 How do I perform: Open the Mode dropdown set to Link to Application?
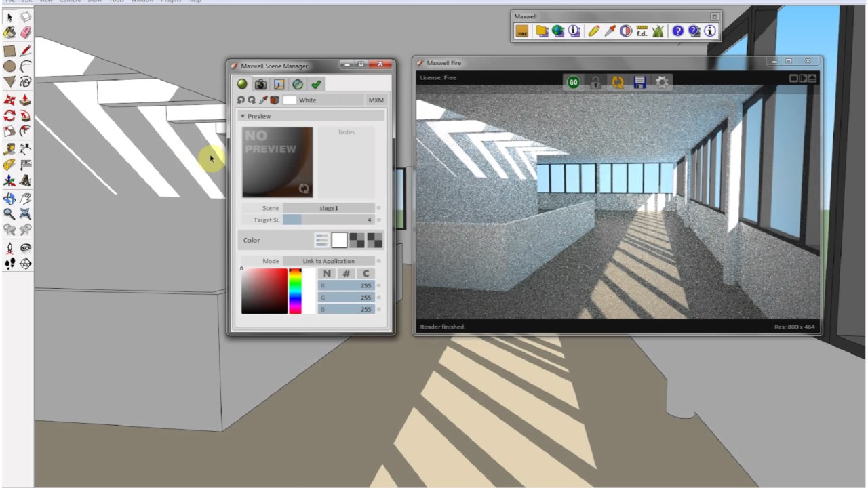(x=328, y=261)
